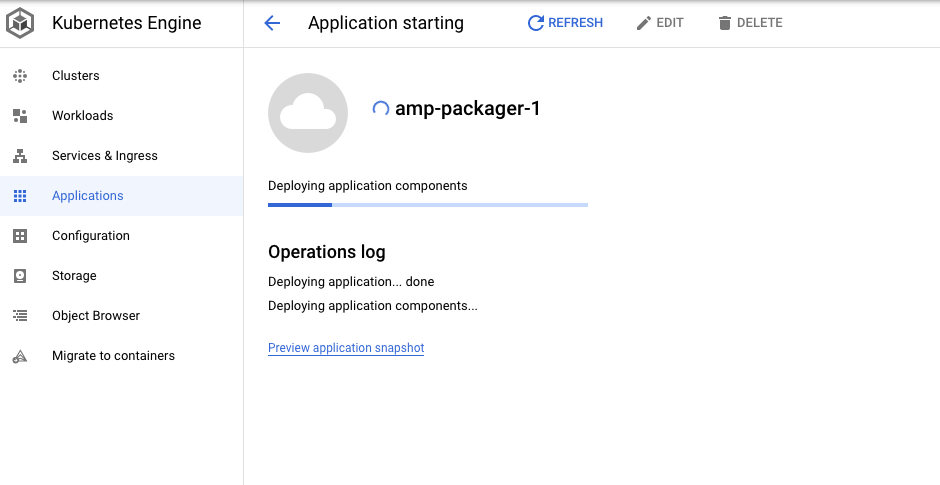940x485 pixels.
Task: Click the Delete trash button
Action: tap(750, 23)
